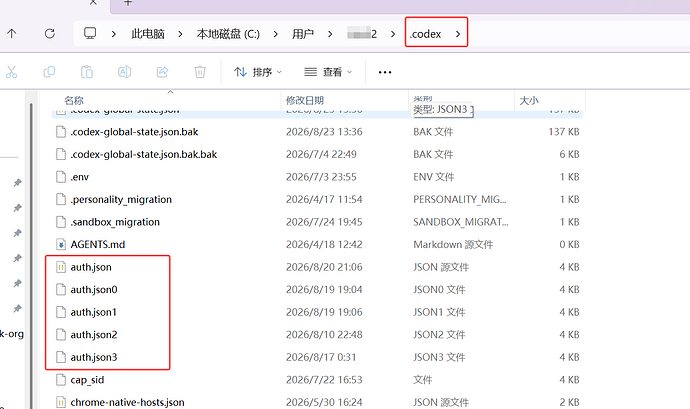Image resolution: width=690 pixels, height=409 pixels.
Task: Click the .codex breadcrumb segment
Action: 425,34
